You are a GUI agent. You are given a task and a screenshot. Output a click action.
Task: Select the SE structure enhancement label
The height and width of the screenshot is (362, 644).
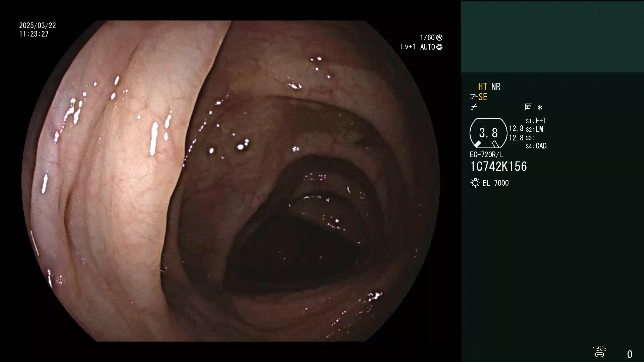coord(483,97)
